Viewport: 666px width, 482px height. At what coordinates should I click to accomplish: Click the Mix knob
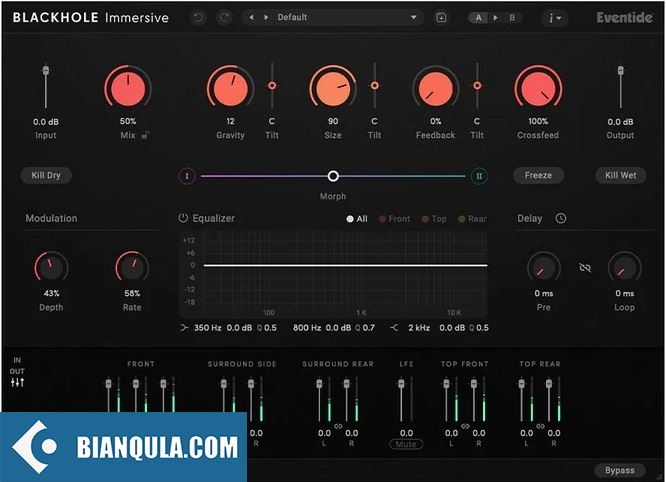click(128, 89)
